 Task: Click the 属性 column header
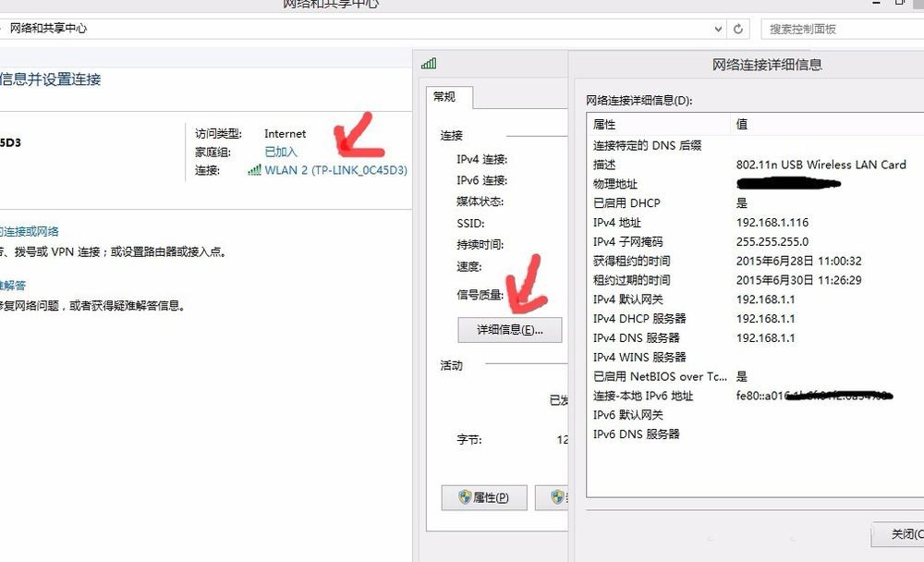tap(658, 125)
